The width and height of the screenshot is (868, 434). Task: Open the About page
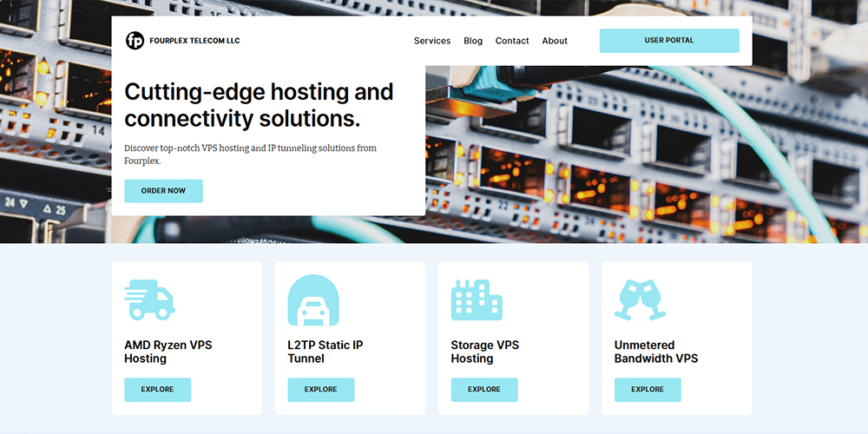coord(555,41)
